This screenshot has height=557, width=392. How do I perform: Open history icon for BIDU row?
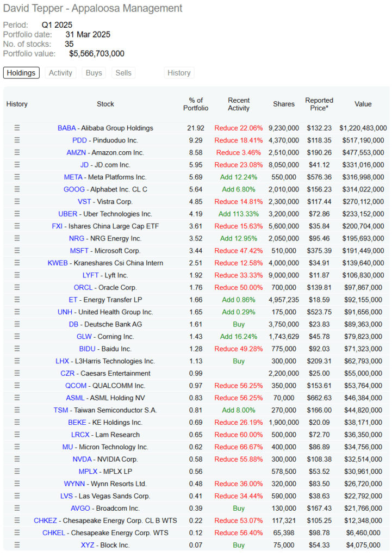click(x=17, y=349)
